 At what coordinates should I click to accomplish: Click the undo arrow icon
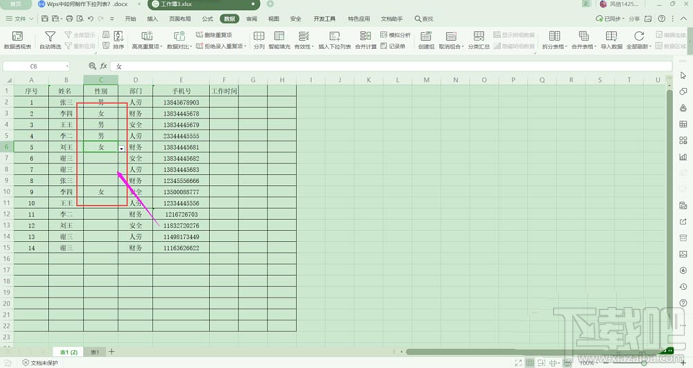91,19
